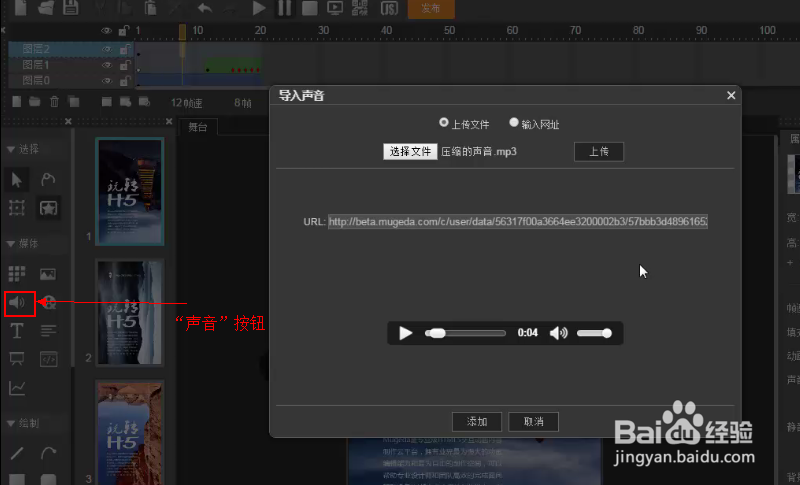Click the 12帧速 frame rate value
The width and height of the screenshot is (800, 485).
coord(186,103)
